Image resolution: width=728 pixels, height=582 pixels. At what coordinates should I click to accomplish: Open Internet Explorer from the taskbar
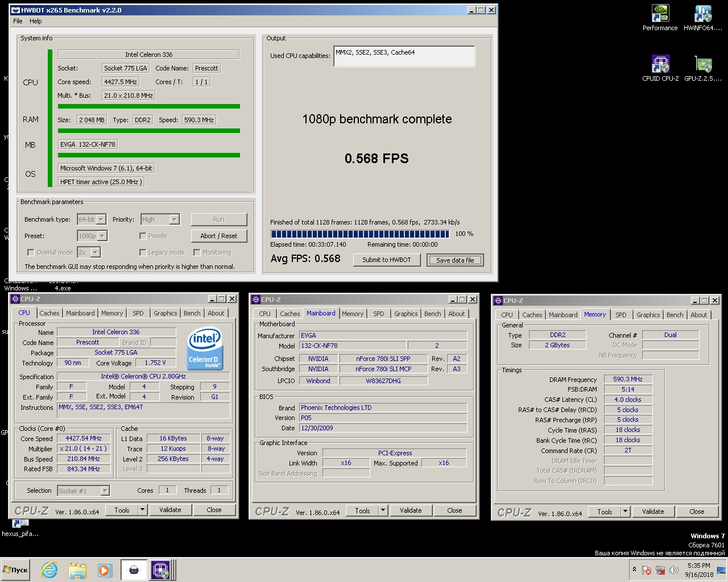pyautogui.click(x=49, y=570)
